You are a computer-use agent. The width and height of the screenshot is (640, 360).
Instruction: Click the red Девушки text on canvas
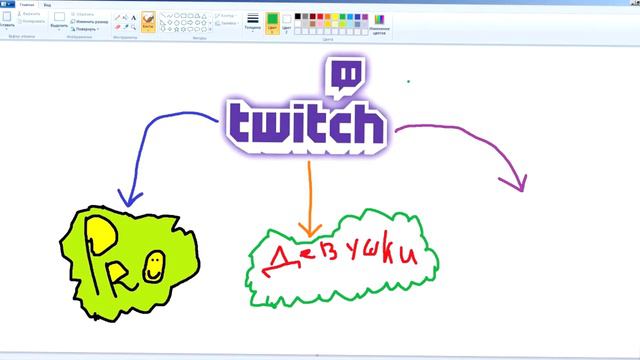pyautogui.click(x=340, y=254)
